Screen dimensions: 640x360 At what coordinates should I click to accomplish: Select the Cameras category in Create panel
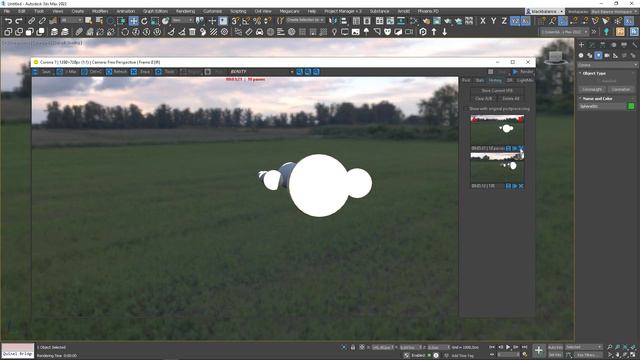click(x=607, y=55)
